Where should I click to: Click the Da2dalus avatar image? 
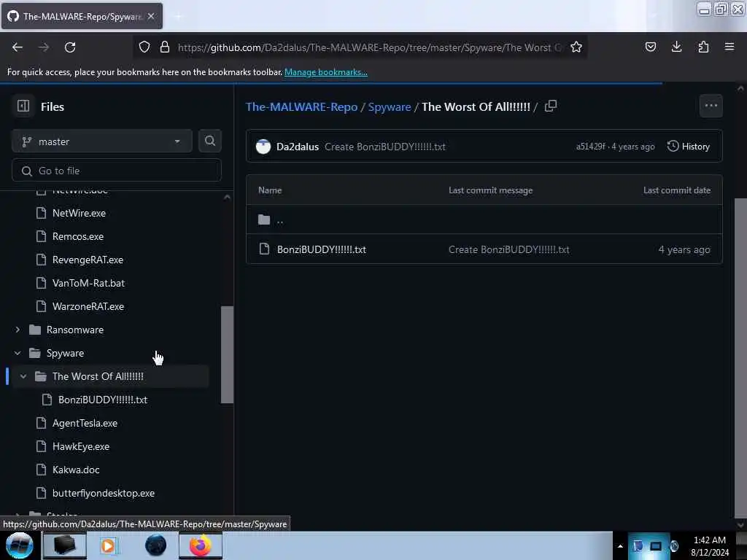point(263,147)
